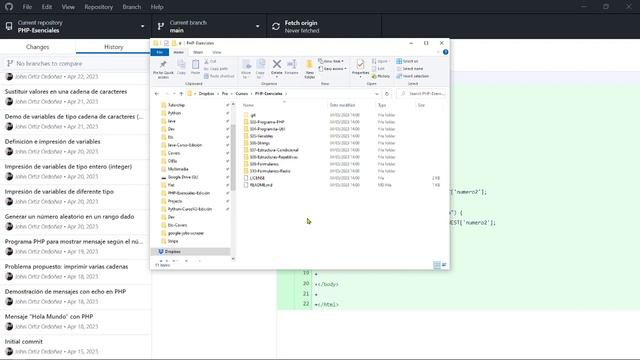
Task: Click Cursos segment in address path
Action: click(242, 93)
